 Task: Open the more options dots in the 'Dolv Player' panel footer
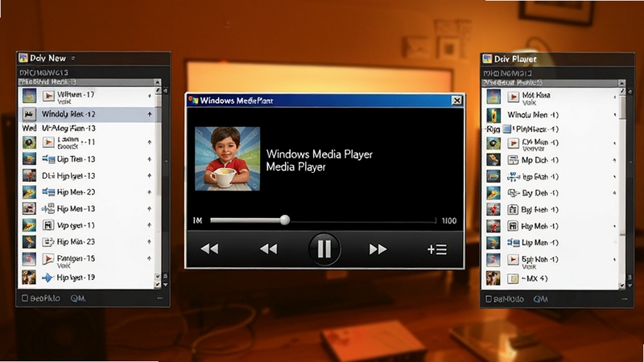tap(625, 299)
